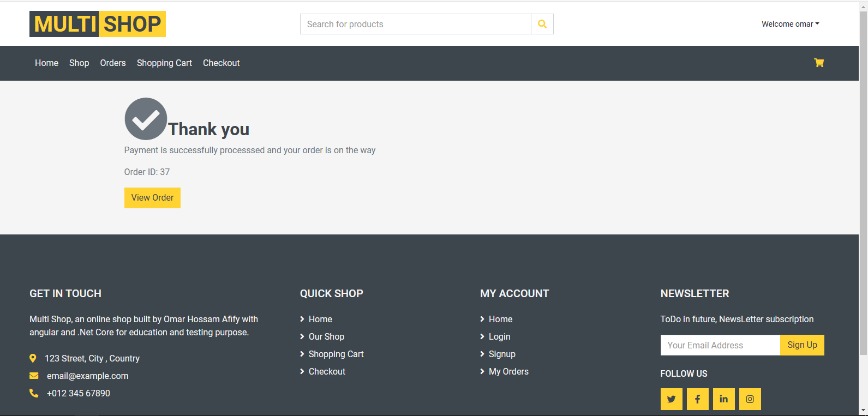Click the phone icon beside +012 345 67890

[x=34, y=393]
